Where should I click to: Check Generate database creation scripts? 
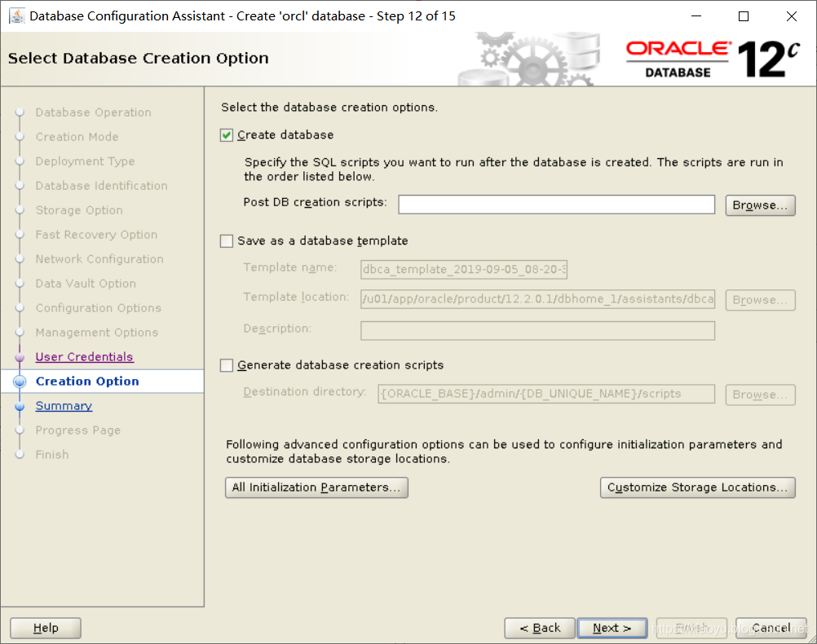pyautogui.click(x=226, y=365)
